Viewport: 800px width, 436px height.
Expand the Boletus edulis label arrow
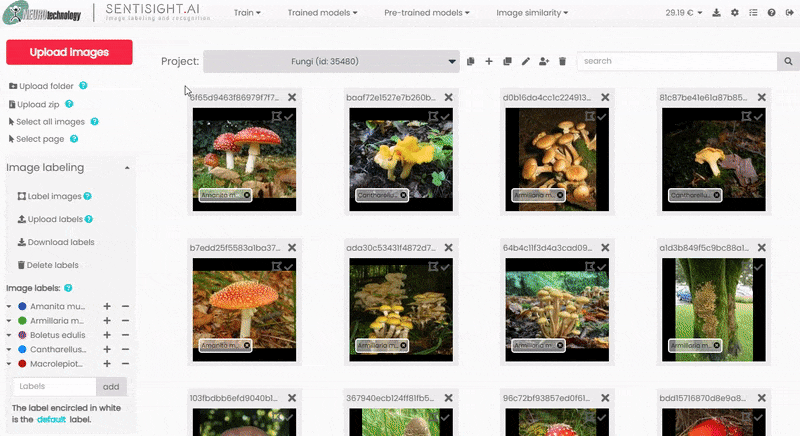coord(10,334)
